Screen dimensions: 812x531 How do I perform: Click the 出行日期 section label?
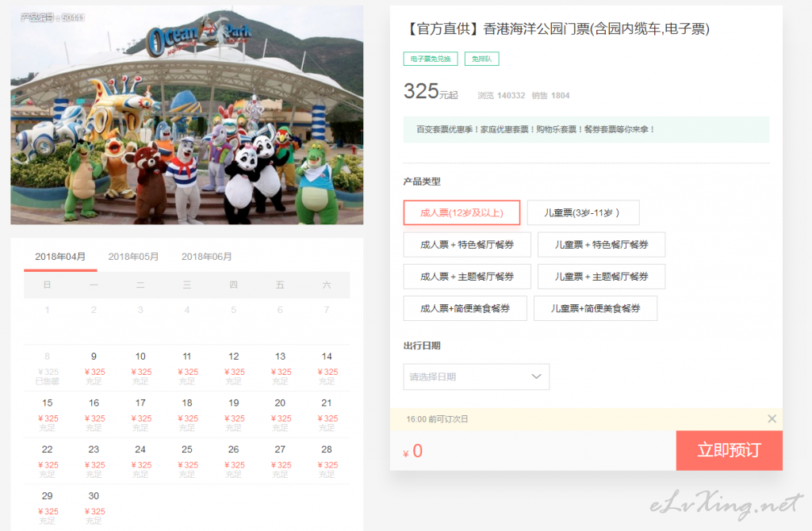422,346
